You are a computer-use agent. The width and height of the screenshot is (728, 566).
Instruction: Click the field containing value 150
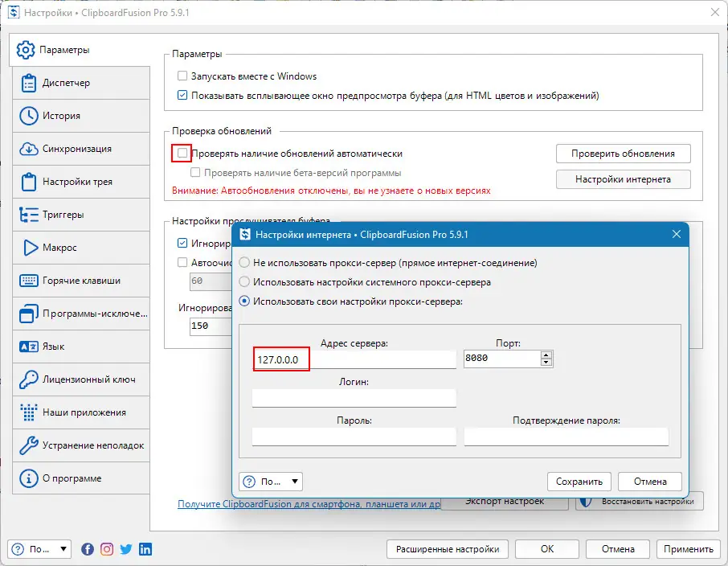click(x=211, y=326)
